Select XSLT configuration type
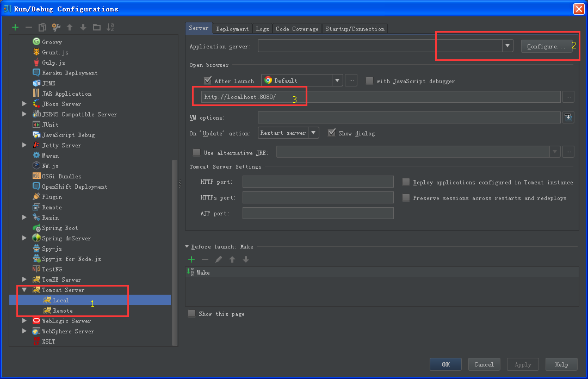The height and width of the screenshot is (379, 588). click(x=48, y=341)
